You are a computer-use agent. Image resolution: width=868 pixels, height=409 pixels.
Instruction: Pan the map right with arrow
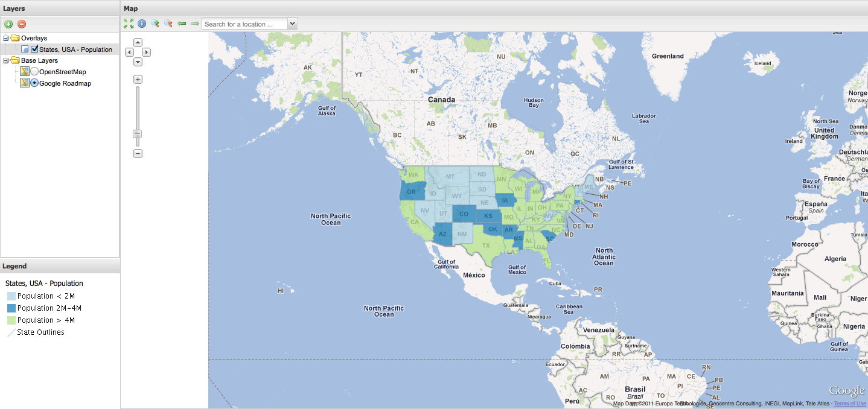(x=147, y=52)
